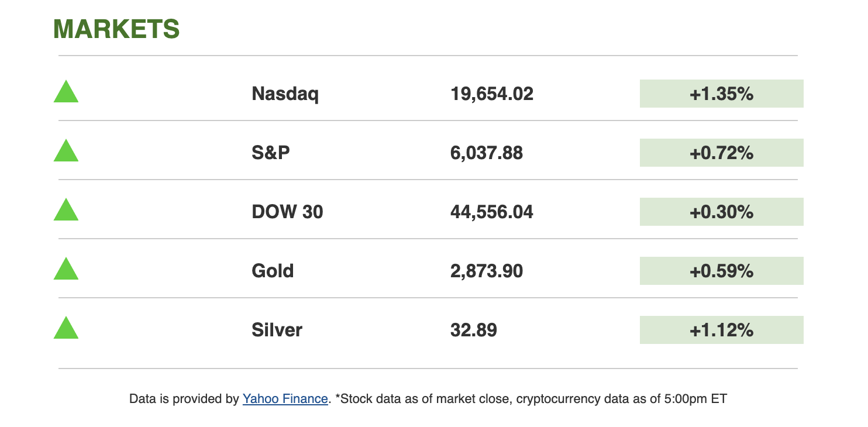This screenshot has height=427, width=868.
Task: Click the green triangle in the Gold row
Action: point(66,270)
